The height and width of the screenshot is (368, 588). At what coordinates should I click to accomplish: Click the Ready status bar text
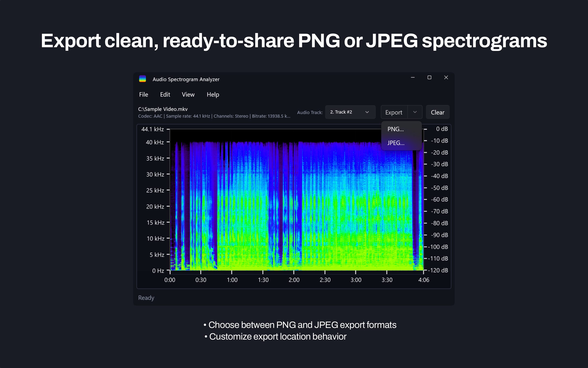click(146, 298)
